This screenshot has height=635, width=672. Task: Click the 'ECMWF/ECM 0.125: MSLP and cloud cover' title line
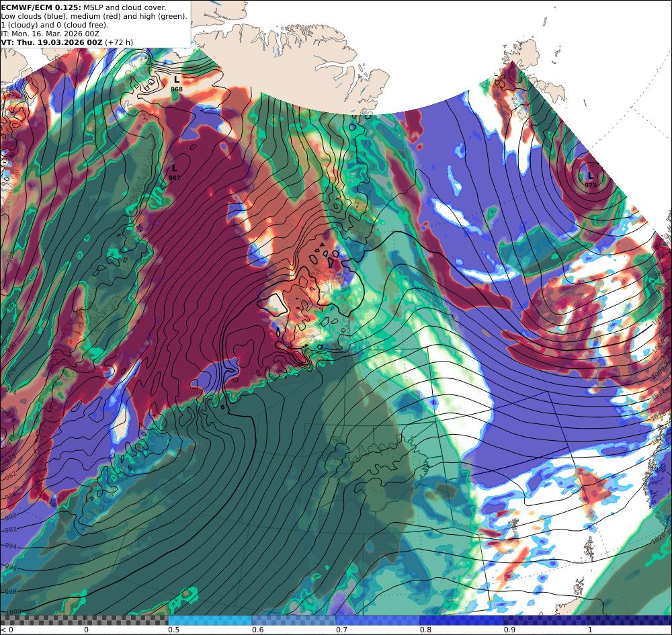pos(83,7)
